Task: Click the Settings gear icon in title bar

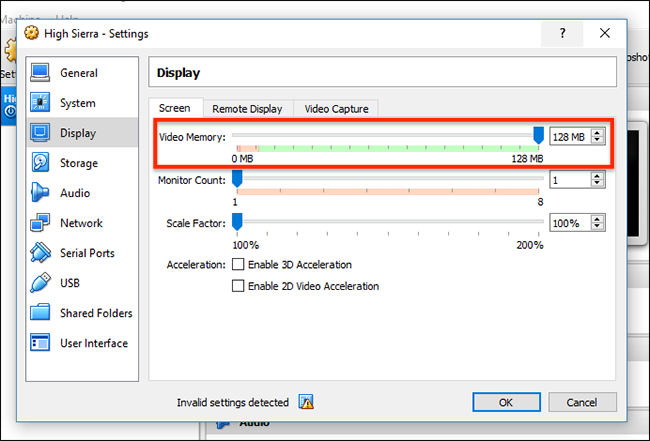Action: pyautogui.click(x=32, y=33)
